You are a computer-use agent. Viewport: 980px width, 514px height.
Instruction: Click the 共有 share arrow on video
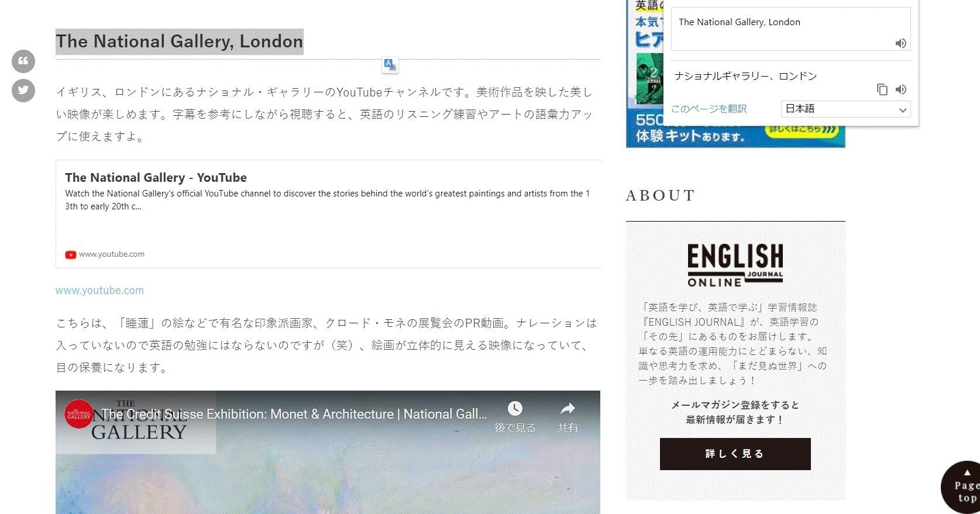568,408
